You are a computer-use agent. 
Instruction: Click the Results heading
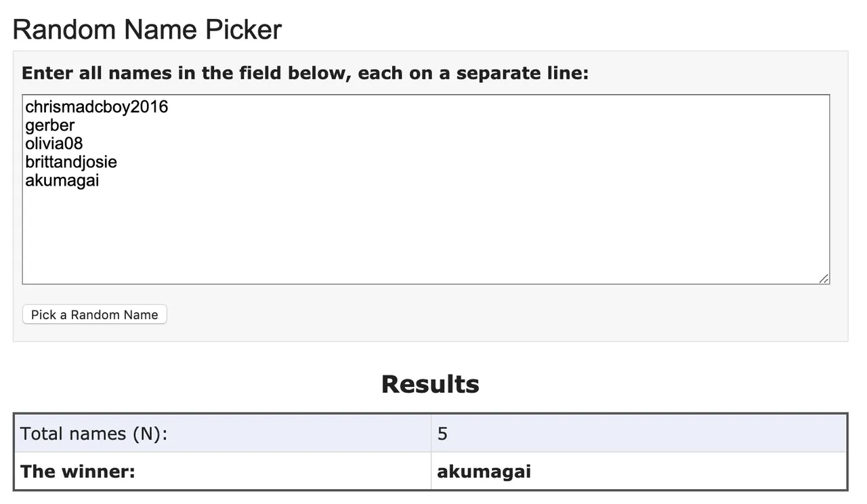(x=430, y=384)
